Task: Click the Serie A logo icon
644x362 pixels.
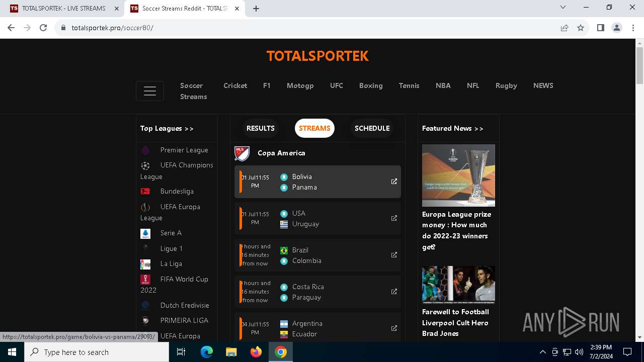Action: click(145, 233)
